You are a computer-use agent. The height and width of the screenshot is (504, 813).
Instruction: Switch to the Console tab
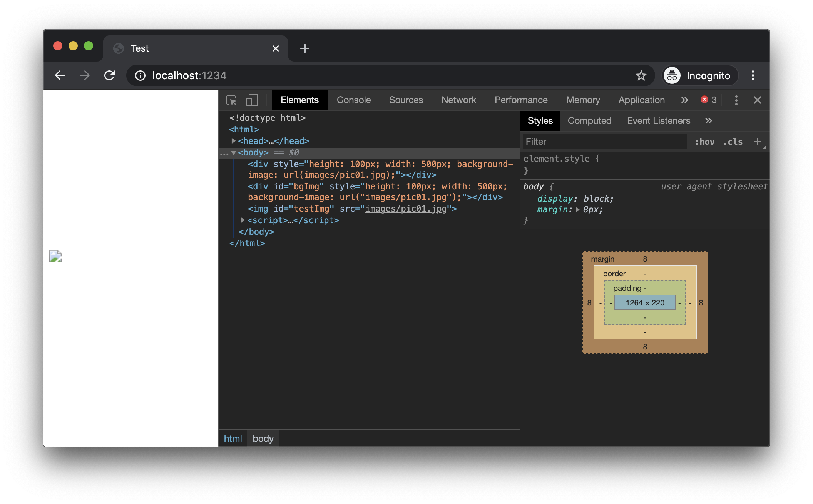coord(353,100)
